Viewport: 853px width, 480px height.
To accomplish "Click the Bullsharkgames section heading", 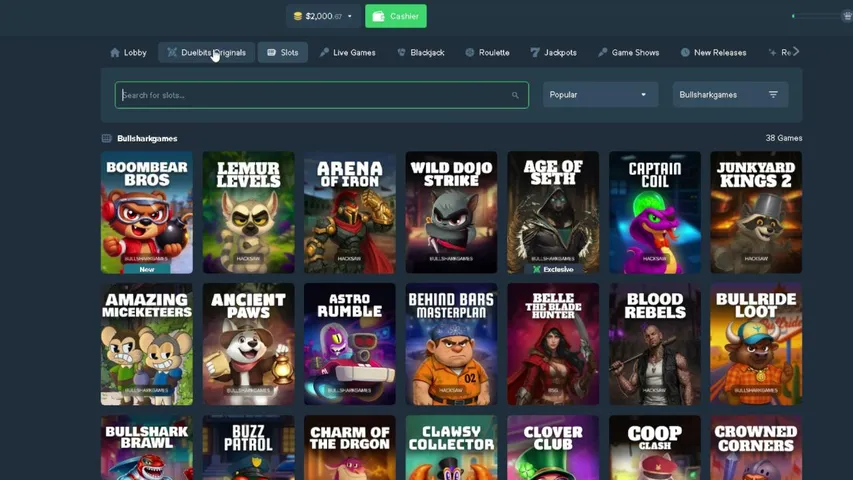I will [x=147, y=139].
